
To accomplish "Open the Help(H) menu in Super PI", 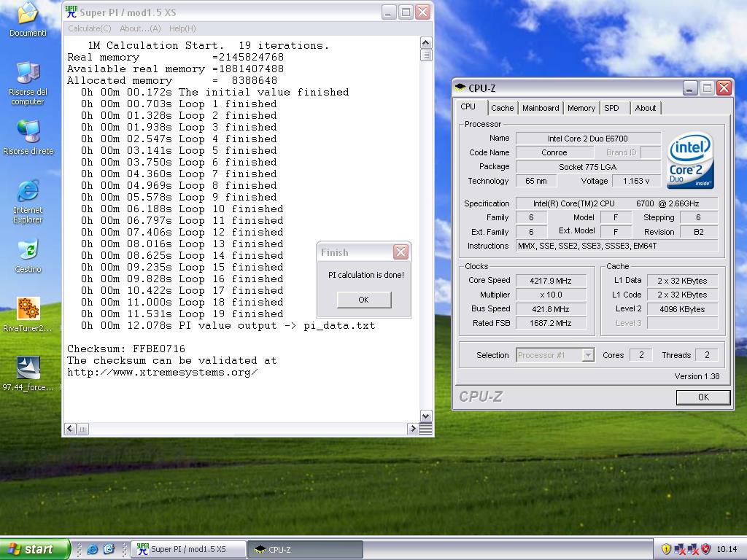I will 182,28.
